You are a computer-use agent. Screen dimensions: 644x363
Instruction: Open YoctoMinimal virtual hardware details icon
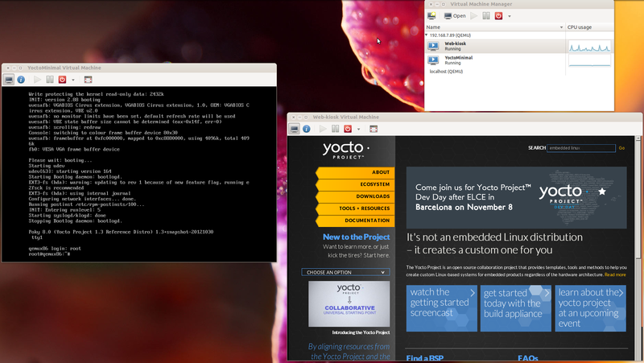21,80
